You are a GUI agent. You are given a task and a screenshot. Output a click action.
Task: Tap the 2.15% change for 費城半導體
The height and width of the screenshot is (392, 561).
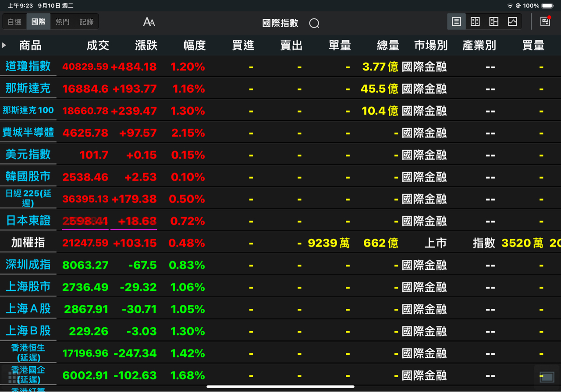188,133
